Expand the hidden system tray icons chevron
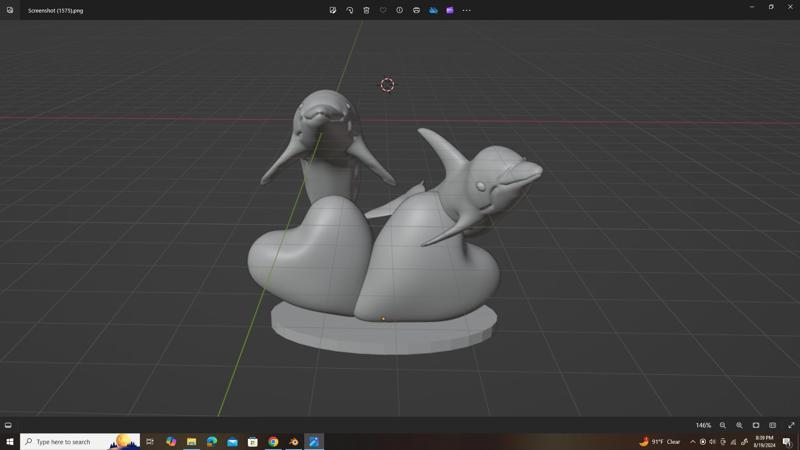The width and height of the screenshot is (800, 450). pos(693,442)
